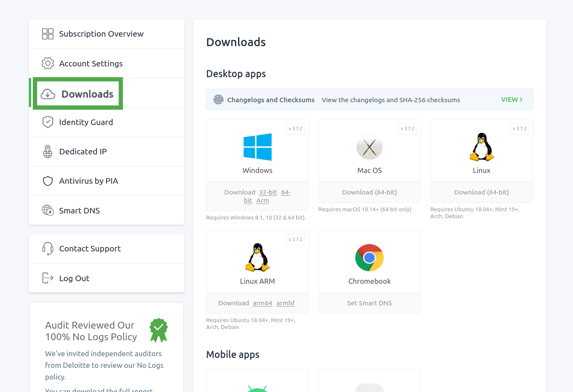The height and width of the screenshot is (392, 573).
Task: Open Subscription Overview page
Action: 106,34
